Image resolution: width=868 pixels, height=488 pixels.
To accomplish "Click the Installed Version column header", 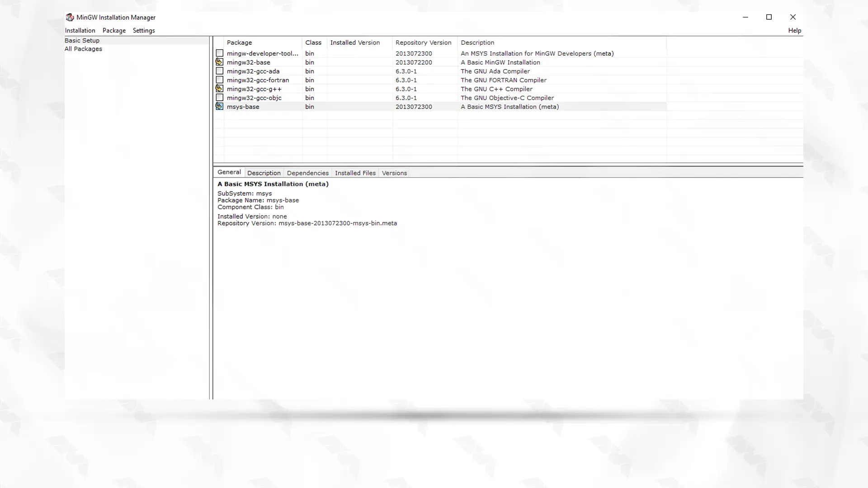I will [x=360, y=42].
